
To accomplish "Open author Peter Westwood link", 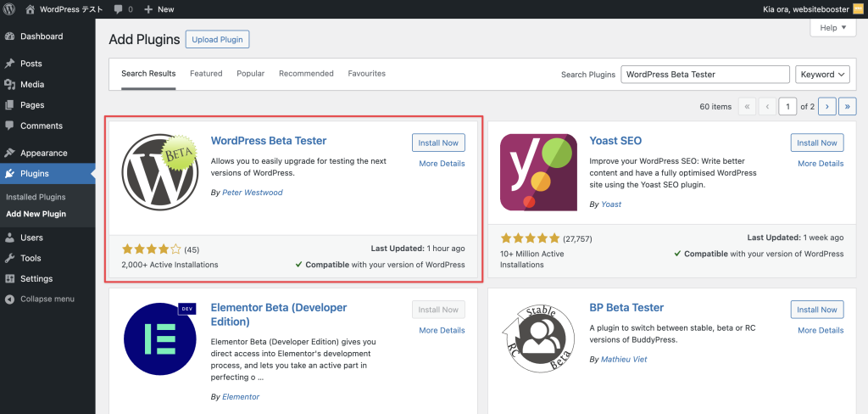I will coord(253,193).
